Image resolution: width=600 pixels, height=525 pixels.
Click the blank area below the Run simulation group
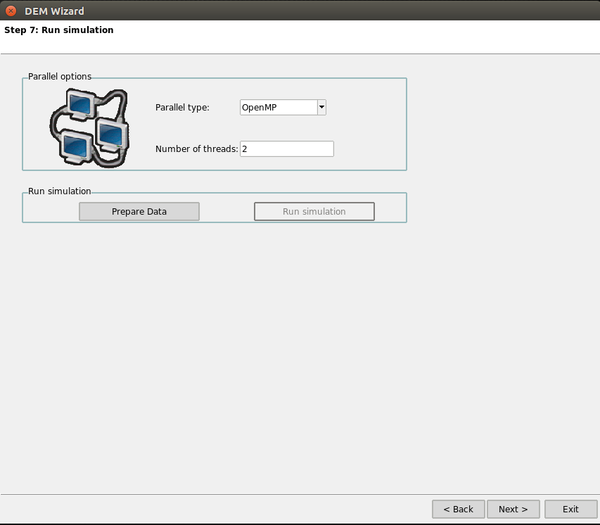tap(300, 350)
